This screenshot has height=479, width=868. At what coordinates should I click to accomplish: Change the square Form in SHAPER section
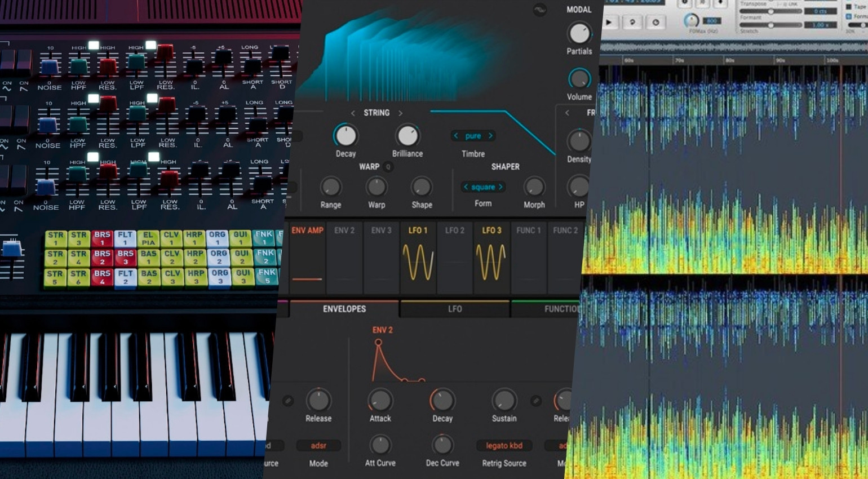[482, 187]
